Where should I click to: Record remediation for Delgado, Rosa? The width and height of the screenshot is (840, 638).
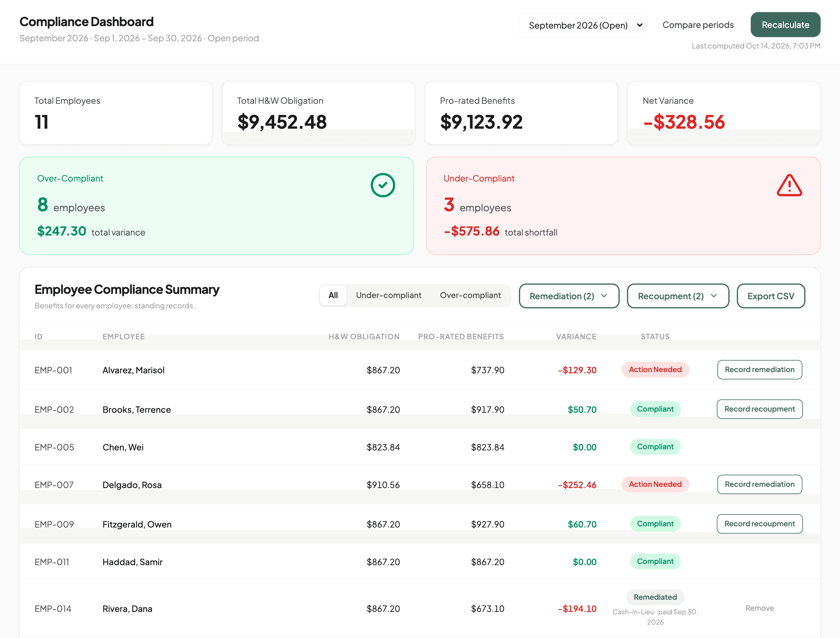point(760,484)
